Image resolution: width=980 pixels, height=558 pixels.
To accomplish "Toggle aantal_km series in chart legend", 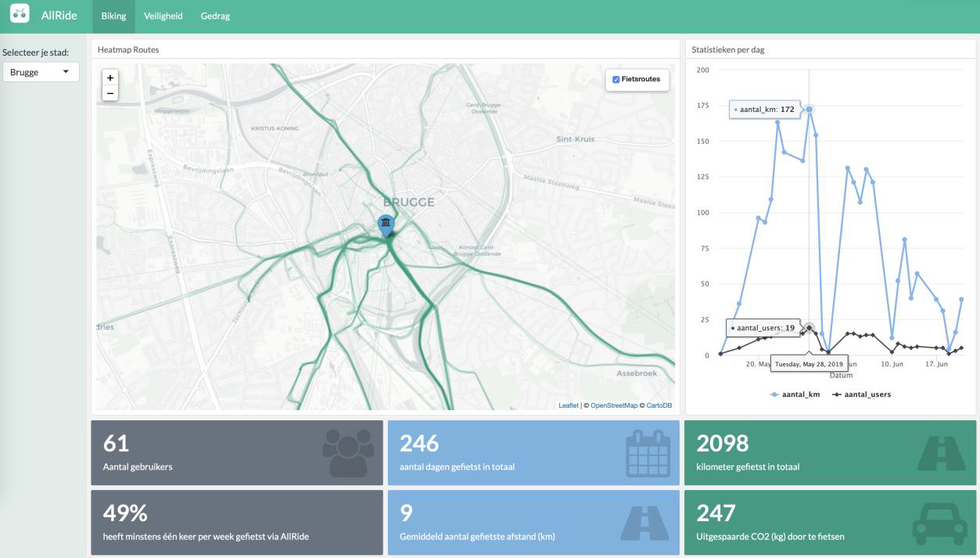I will tap(795, 394).
